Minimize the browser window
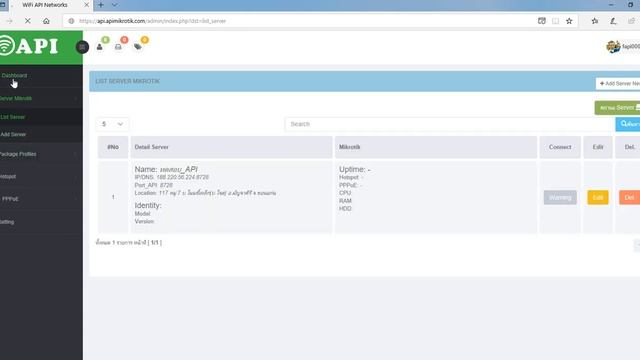The width and height of the screenshot is (640, 360). click(x=611, y=5)
